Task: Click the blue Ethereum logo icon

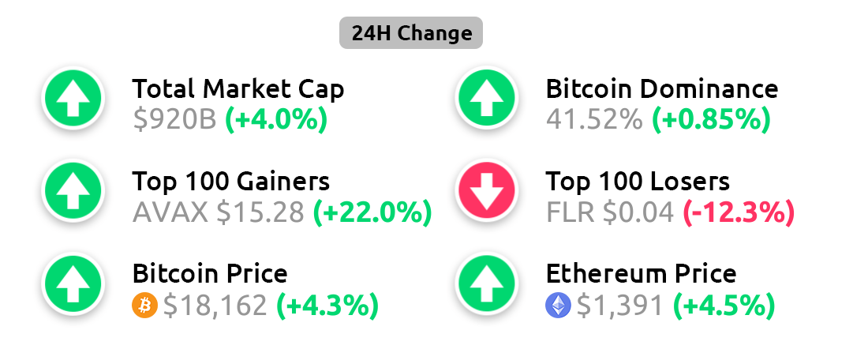Action: tap(558, 306)
